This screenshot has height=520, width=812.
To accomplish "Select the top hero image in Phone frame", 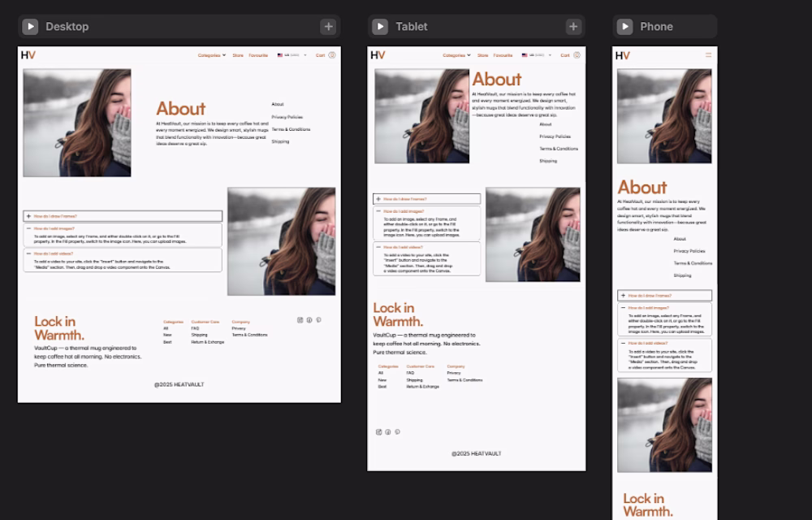I will tap(664, 116).
